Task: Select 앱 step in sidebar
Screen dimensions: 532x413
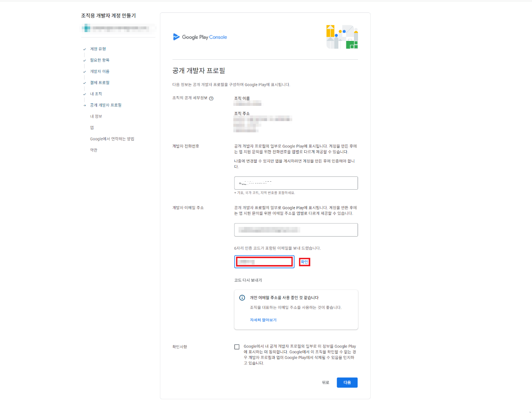Action: pyautogui.click(x=92, y=128)
